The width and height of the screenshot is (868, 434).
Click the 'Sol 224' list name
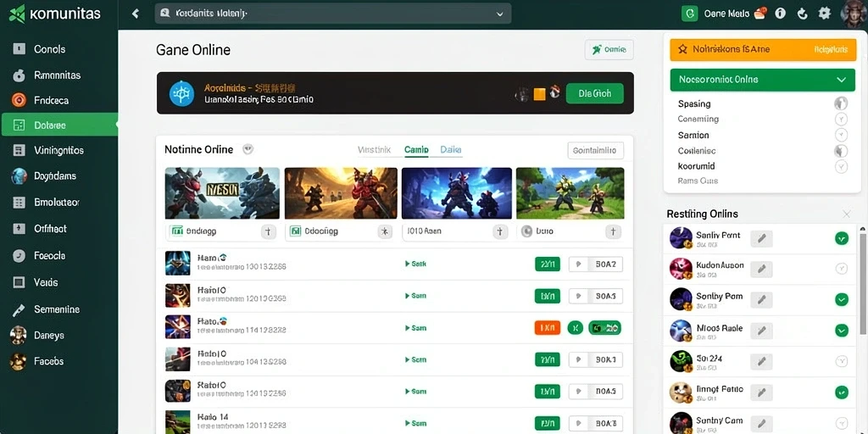pos(709,358)
